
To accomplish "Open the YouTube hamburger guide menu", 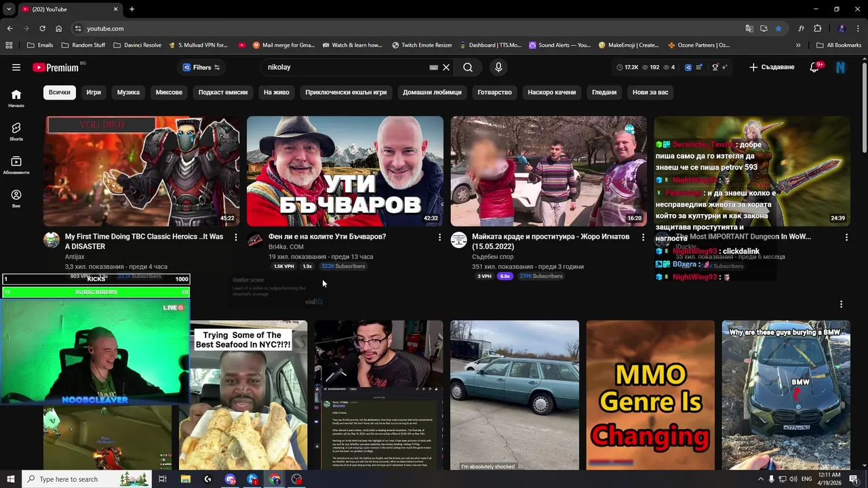I will click(16, 67).
